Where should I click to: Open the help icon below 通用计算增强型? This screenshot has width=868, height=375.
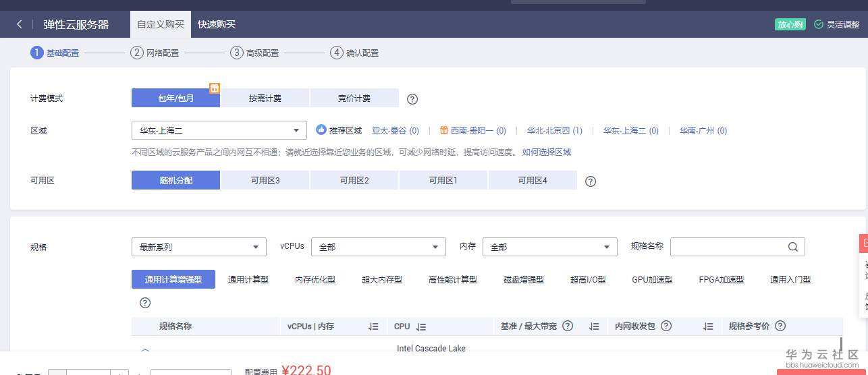[145, 303]
